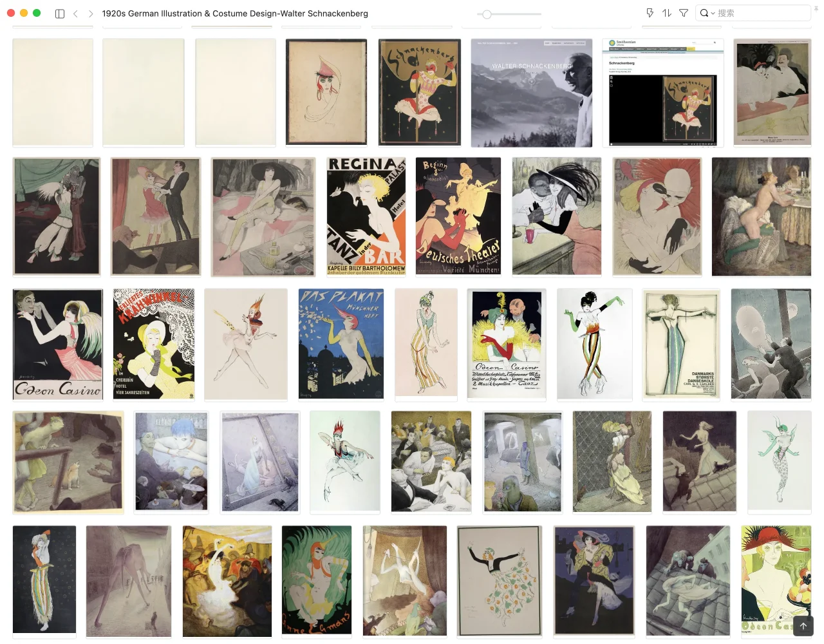Open the Das Plakat München cover thumbnail
Image resolution: width=824 pixels, height=644 pixels.
pyautogui.click(x=341, y=344)
